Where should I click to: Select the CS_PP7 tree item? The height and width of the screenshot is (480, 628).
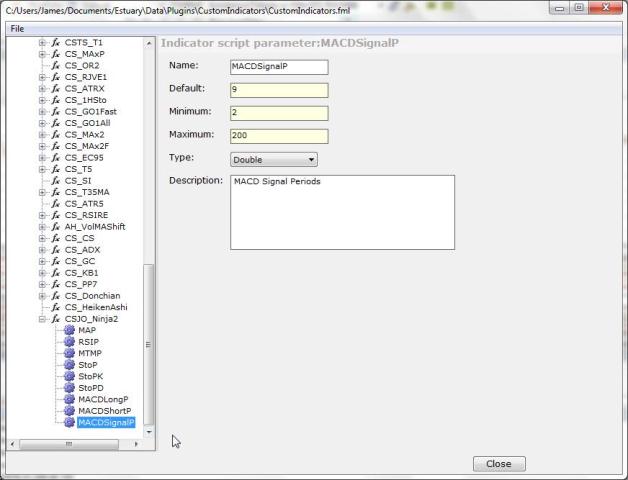tap(81, 284)
